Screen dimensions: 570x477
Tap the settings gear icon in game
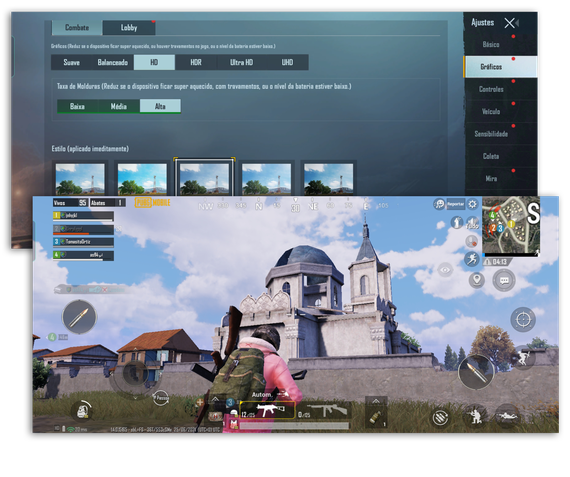pos(472,204)
